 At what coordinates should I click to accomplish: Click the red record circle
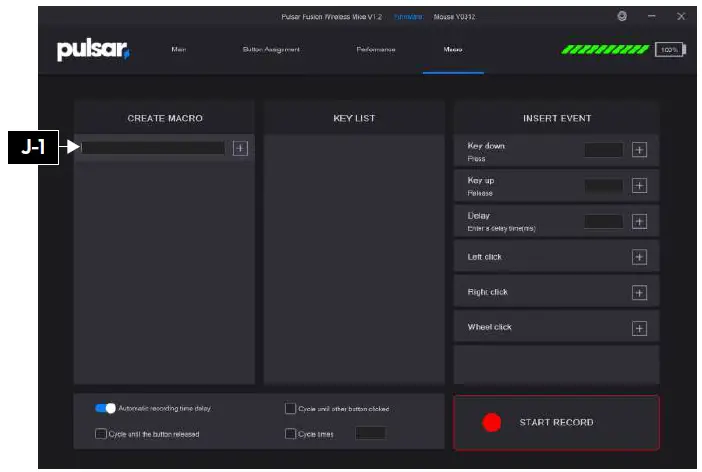pos(492,422)
